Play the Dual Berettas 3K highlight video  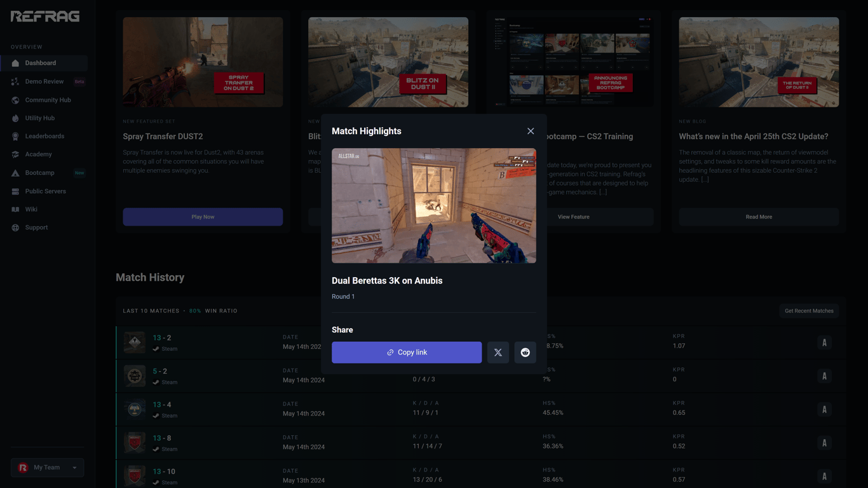pyautogui.click(x=434, y=206)
